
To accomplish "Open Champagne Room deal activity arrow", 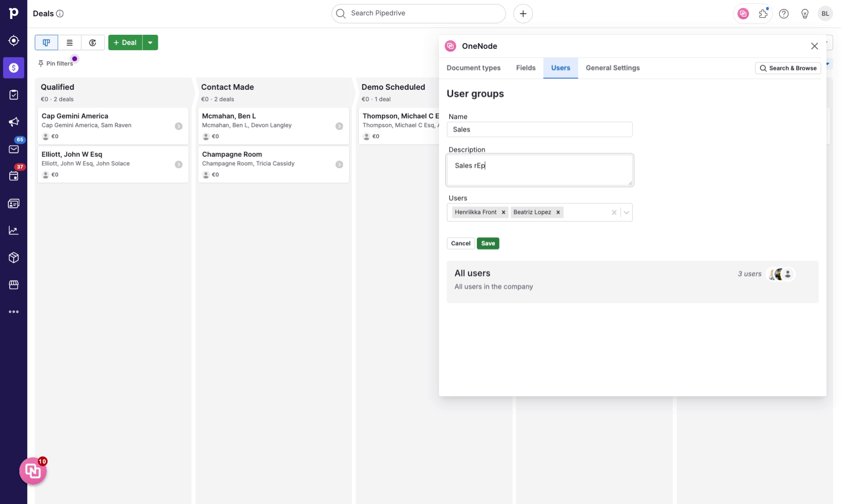I will point(339,165).
